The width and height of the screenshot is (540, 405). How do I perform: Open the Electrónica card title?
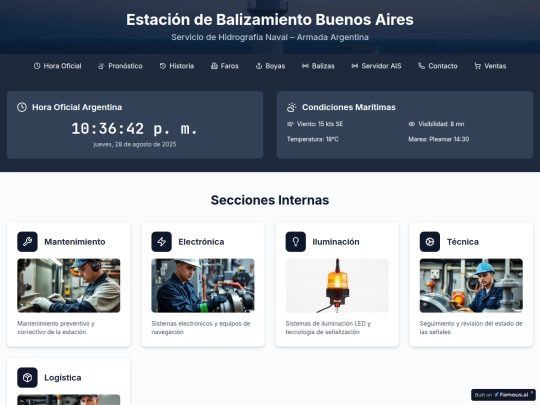tap(201, 242)
